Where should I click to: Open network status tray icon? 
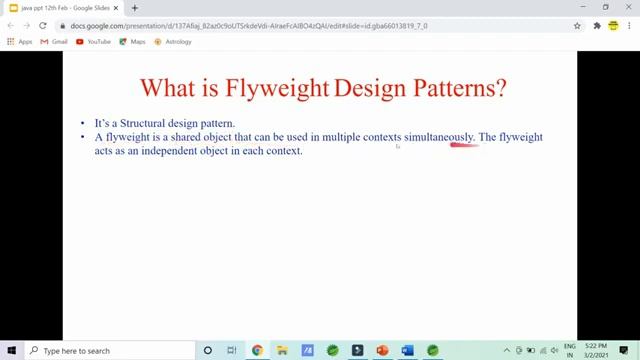click(543, 350)
